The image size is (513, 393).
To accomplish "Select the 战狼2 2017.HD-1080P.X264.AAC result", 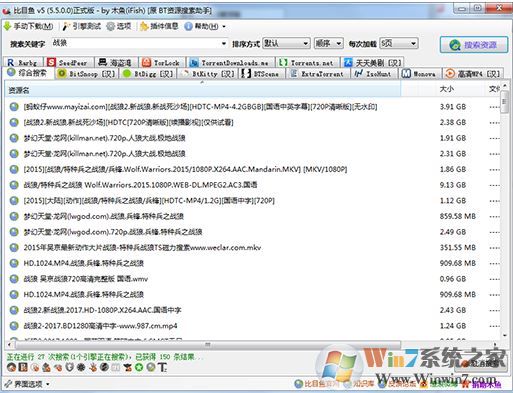I will pyautogui.click(x=252, y=310).
